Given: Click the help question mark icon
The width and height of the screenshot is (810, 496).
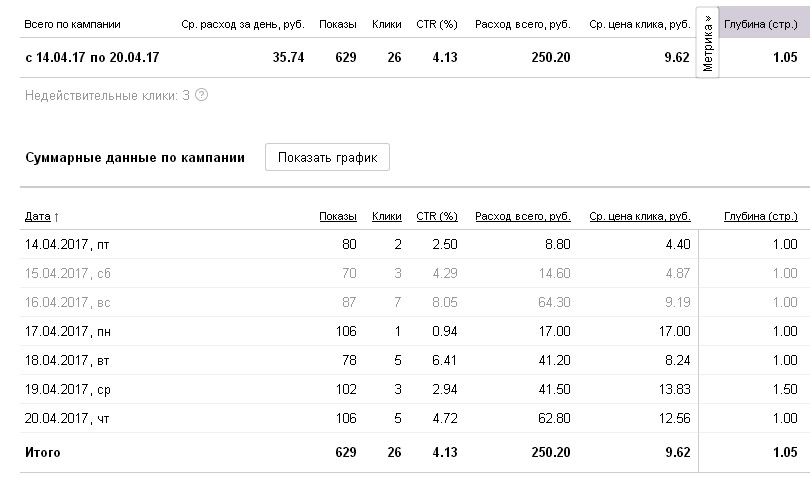Looking at the screenshot, I should [x=202, y=95].
